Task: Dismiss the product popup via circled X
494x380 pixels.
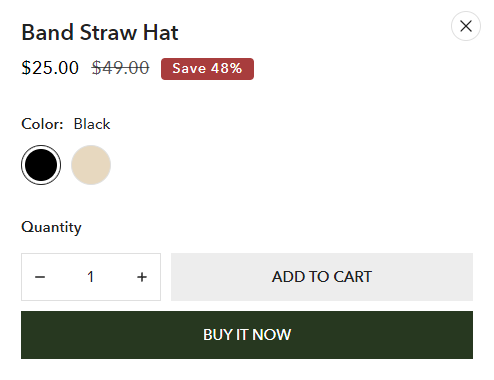Action: point(466,26)
